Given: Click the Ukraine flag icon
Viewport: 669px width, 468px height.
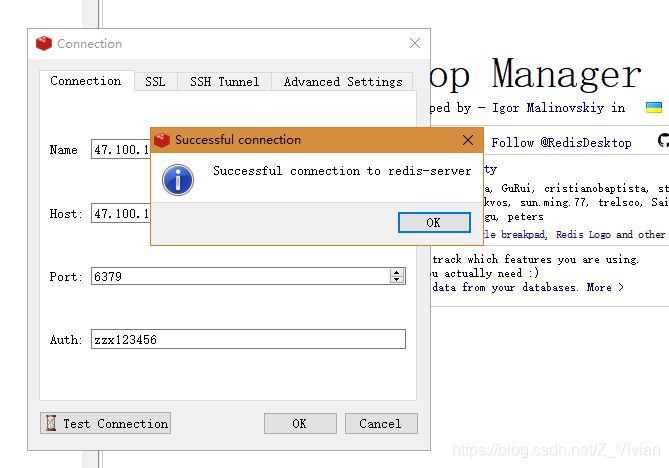Looking at the screenshot, I should pyautogui.click(x=654, y=107).
